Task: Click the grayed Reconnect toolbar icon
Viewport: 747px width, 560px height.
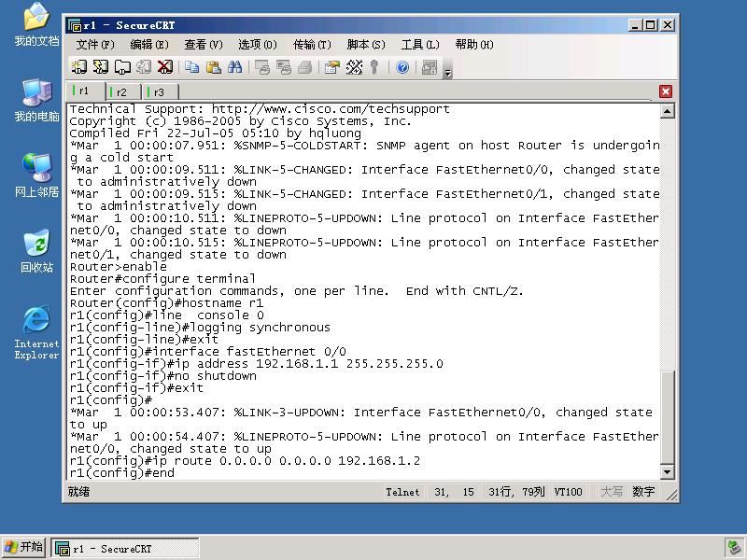Action: [144, 67]
